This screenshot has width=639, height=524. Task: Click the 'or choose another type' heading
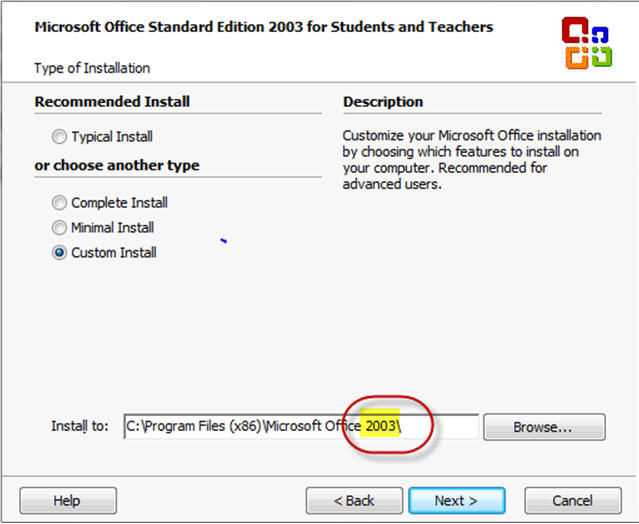pyautogui.click(x=117, y=165)
